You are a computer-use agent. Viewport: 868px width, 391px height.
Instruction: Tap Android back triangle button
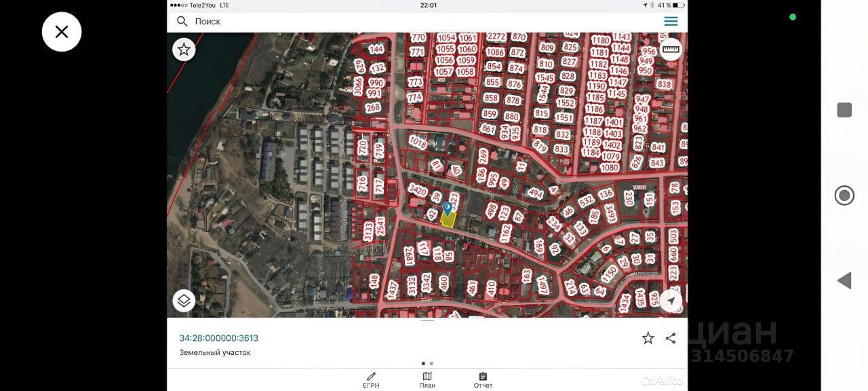[x=844, y=280]
